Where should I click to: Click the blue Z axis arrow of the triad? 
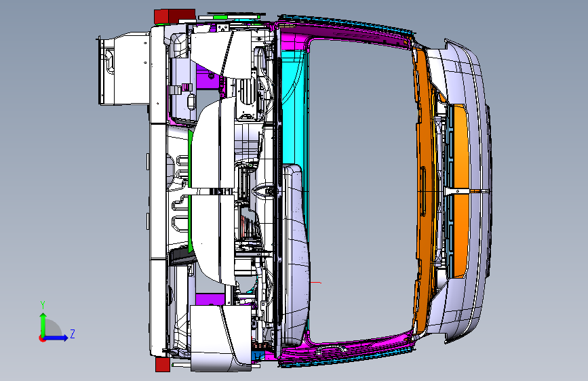tap(56, 338)
